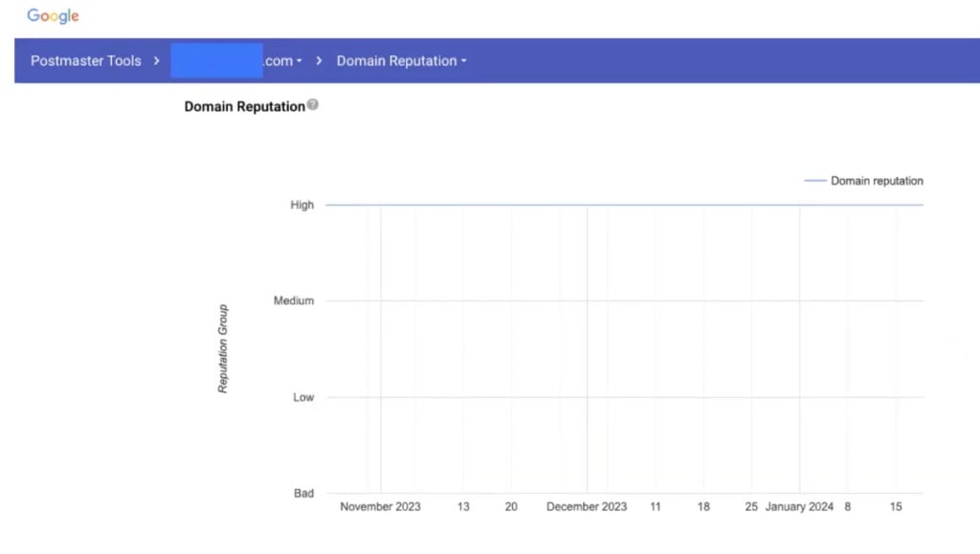Click the November 2023 x-axis label

pos(380,506)
